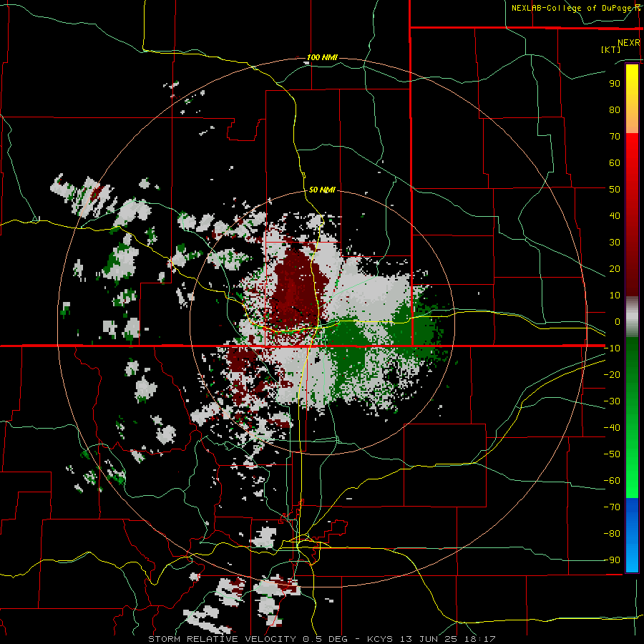The image size is (644, 644).
Task: Click the -70 value on velocity scale
Action: (x=612, y=507)
